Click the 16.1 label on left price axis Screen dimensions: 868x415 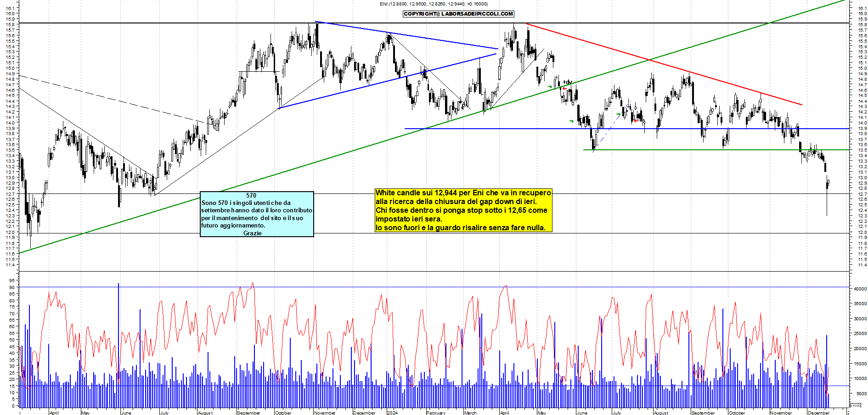click(x=11, y=8)
